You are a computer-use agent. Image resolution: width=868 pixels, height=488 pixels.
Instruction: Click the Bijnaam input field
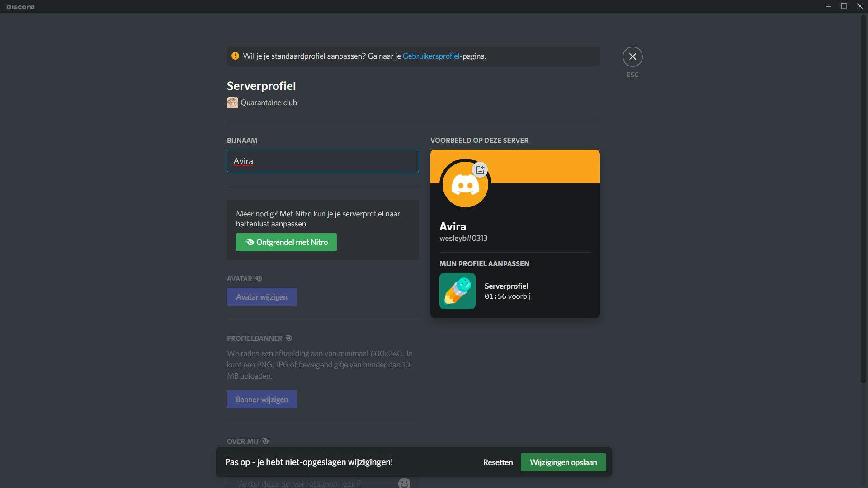323,161
